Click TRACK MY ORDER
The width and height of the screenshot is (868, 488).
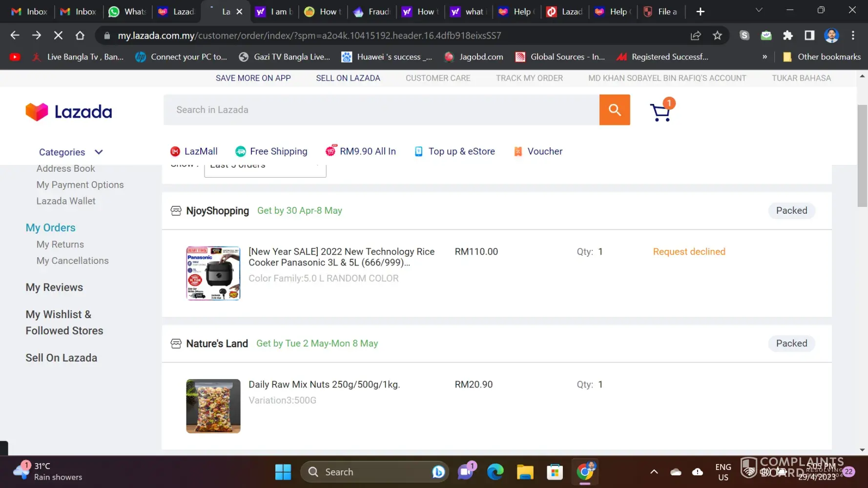click(x=529, y=78)
